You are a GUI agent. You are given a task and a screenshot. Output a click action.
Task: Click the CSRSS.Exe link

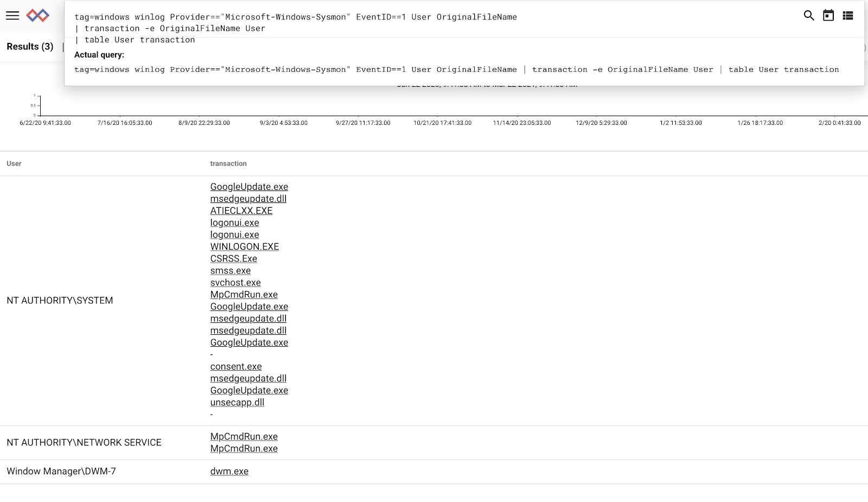234,258
